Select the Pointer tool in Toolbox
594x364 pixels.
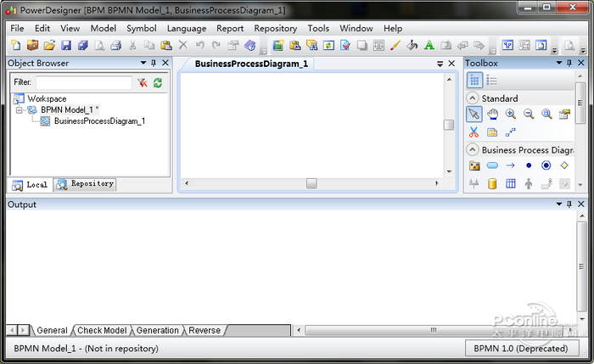click(474, 114)
